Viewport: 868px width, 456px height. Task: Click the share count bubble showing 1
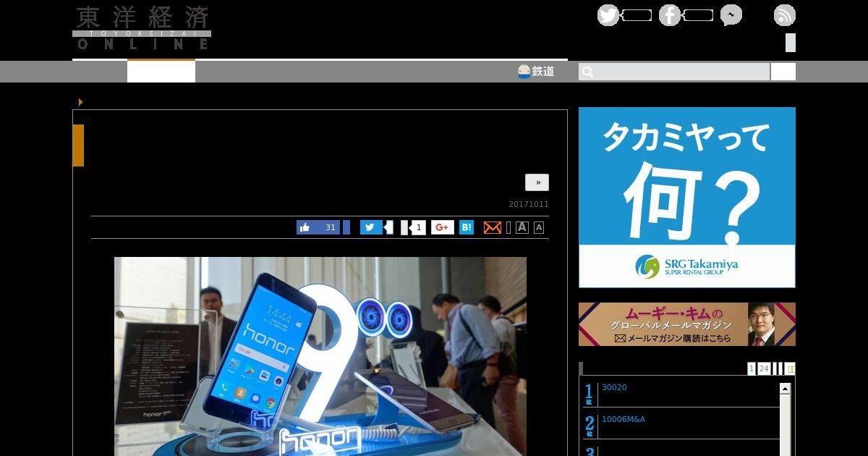[x=417, y=227]
